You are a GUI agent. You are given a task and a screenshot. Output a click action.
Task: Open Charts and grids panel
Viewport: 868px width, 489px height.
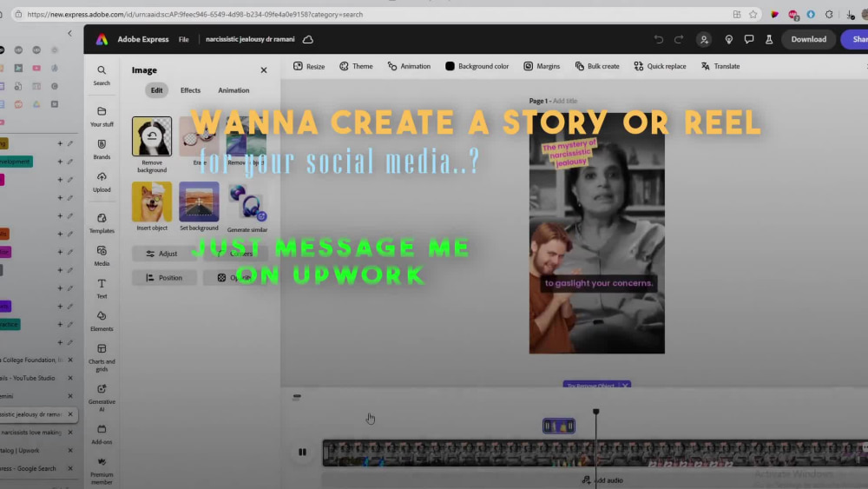coord(102,358)
